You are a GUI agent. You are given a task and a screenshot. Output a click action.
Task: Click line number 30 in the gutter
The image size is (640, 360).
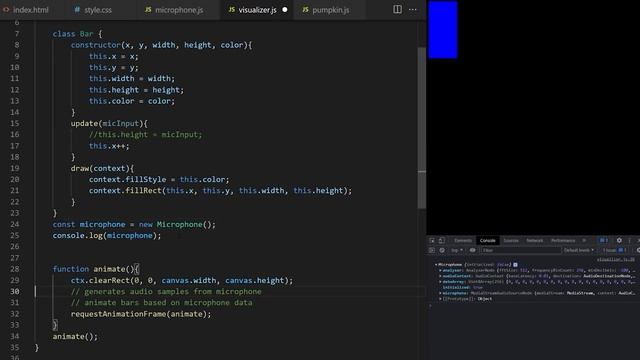[x=15, y=291]
